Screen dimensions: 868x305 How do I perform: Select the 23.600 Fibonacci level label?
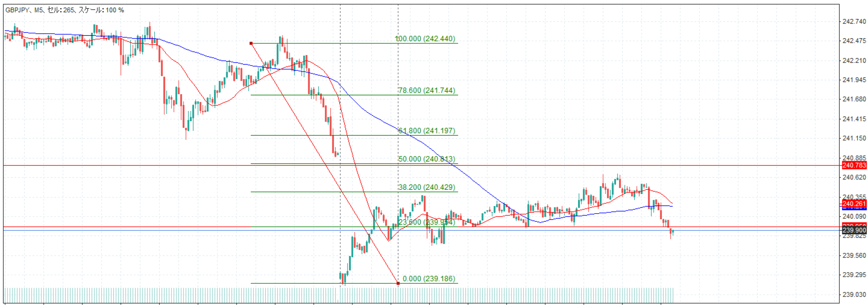(426, 222)
